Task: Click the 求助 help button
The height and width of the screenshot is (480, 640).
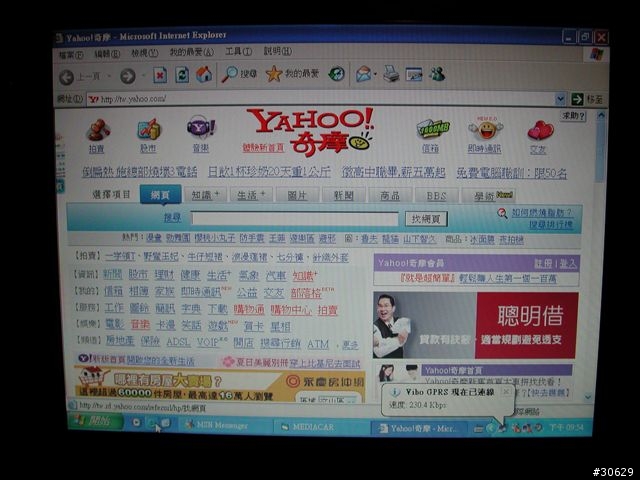Action: coord(573,116)
